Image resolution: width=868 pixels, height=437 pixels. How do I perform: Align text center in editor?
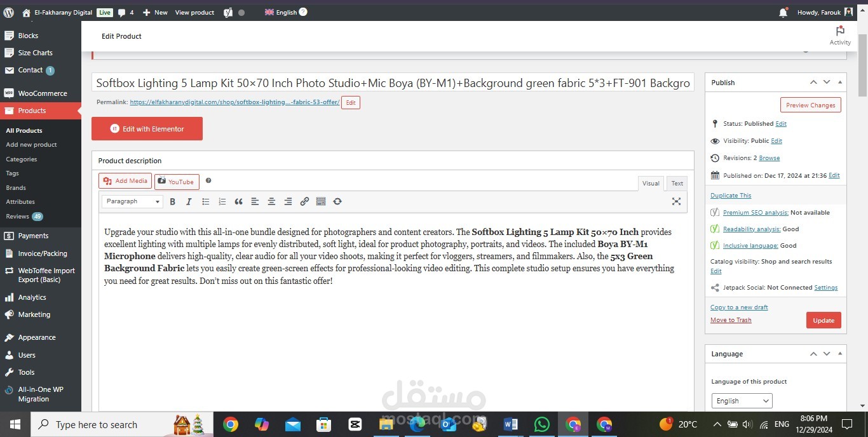tap(271, 201)
